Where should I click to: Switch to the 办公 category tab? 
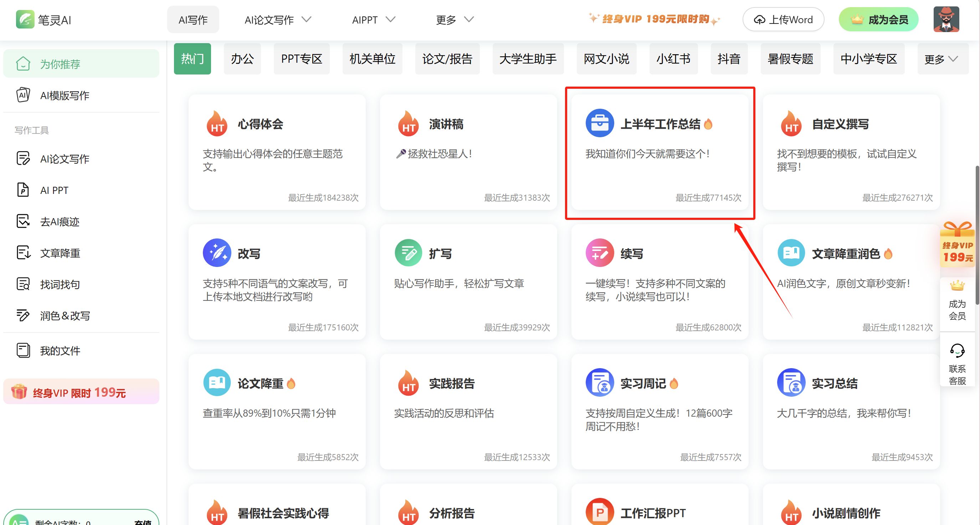click(242, 59)
